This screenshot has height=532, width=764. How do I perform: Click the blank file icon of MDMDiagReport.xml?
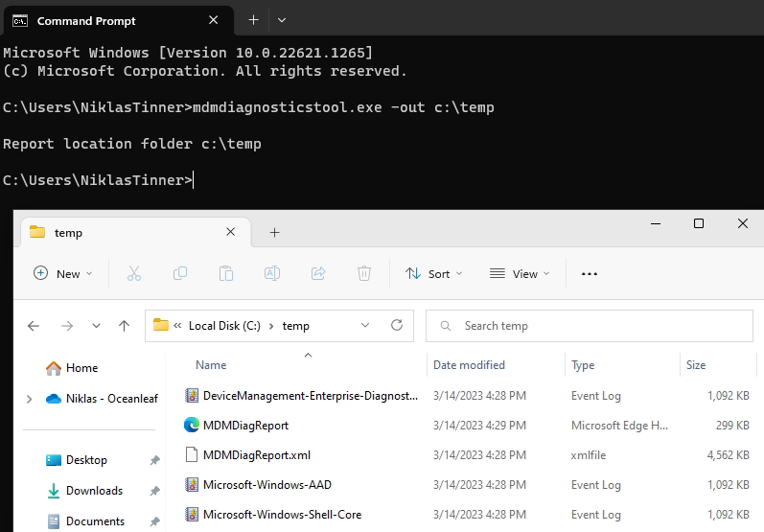coord(192,454)
